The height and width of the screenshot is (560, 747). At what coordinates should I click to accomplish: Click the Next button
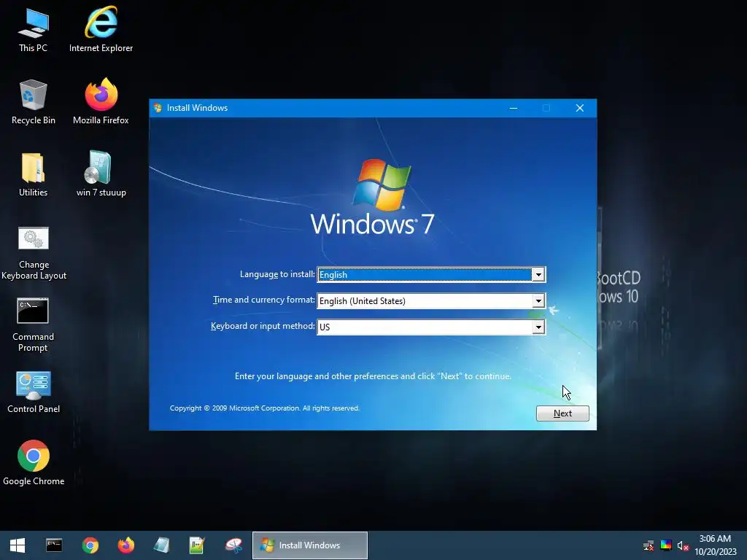[x=562, y=413]
